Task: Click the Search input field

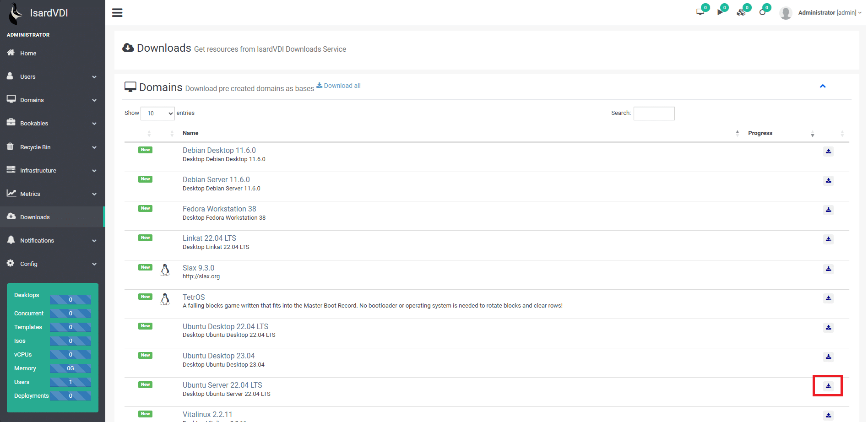Action: coord(654,114)
